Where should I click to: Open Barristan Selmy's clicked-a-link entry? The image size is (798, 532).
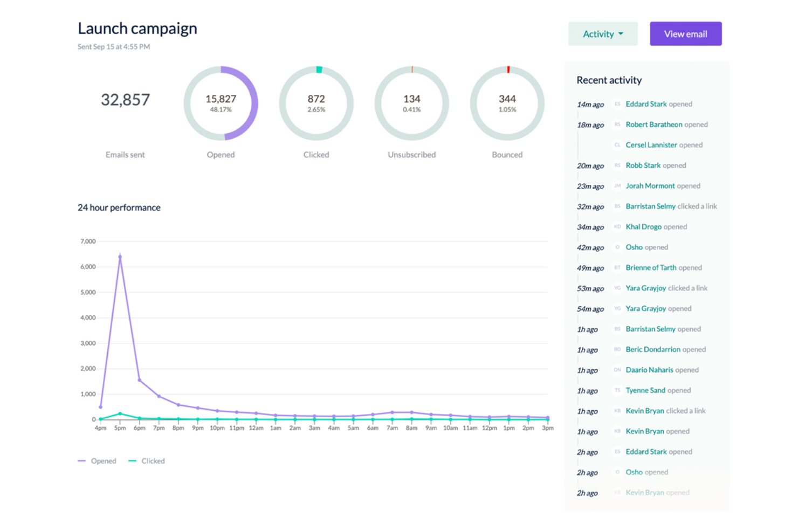(650, 206)
